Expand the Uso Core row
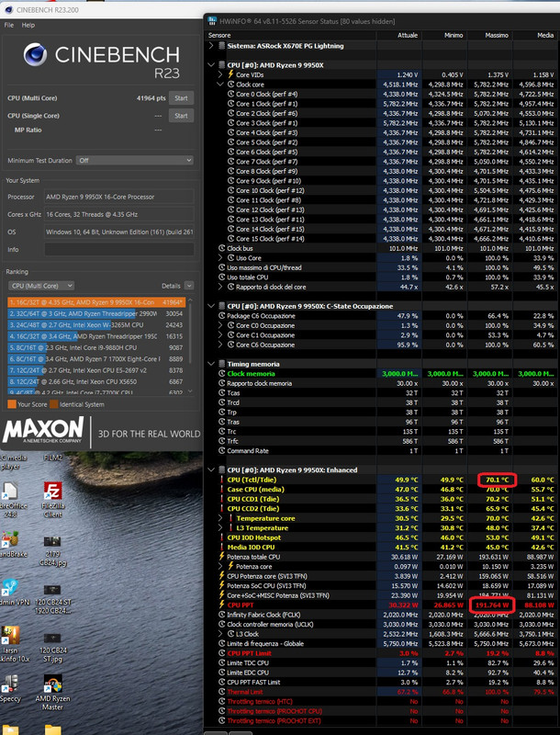The height and width of the screenshot is (735, 560). point(220,258)
